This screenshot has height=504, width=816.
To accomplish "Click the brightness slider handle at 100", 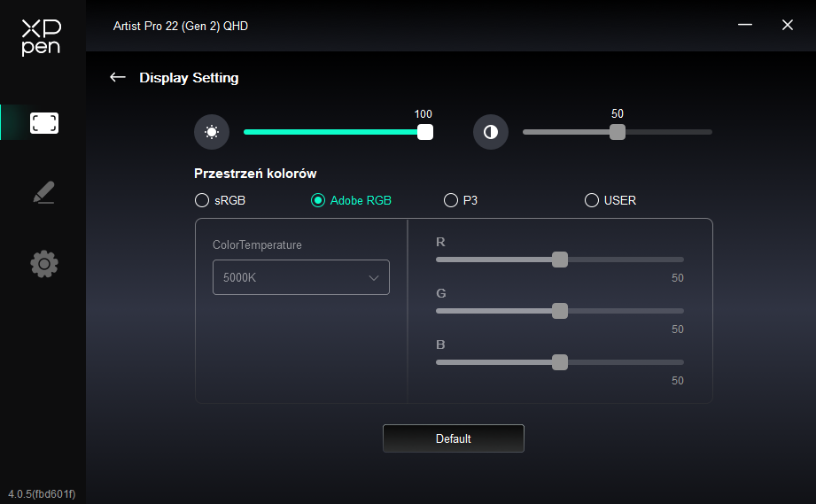I will (x=425, y=132).
